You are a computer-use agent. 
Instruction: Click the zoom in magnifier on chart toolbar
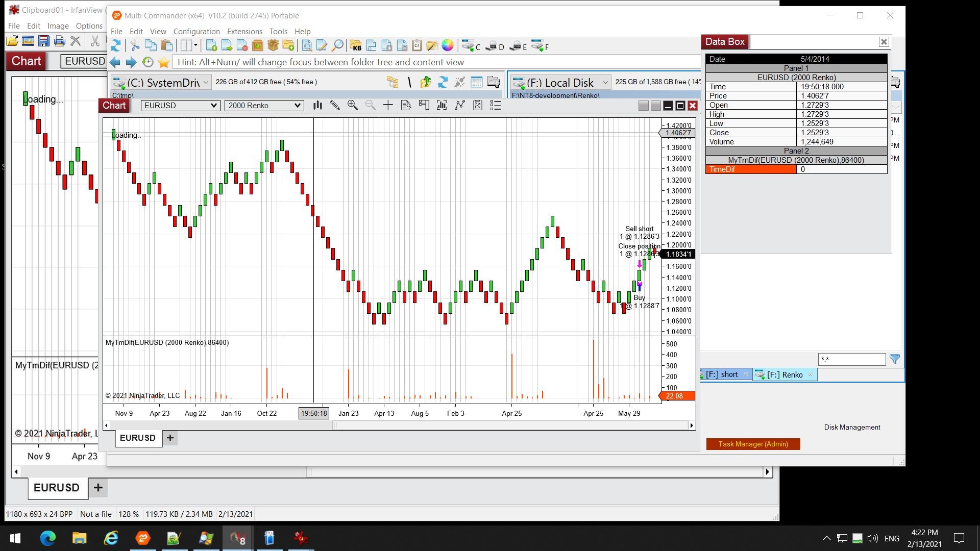pos(352,105)
